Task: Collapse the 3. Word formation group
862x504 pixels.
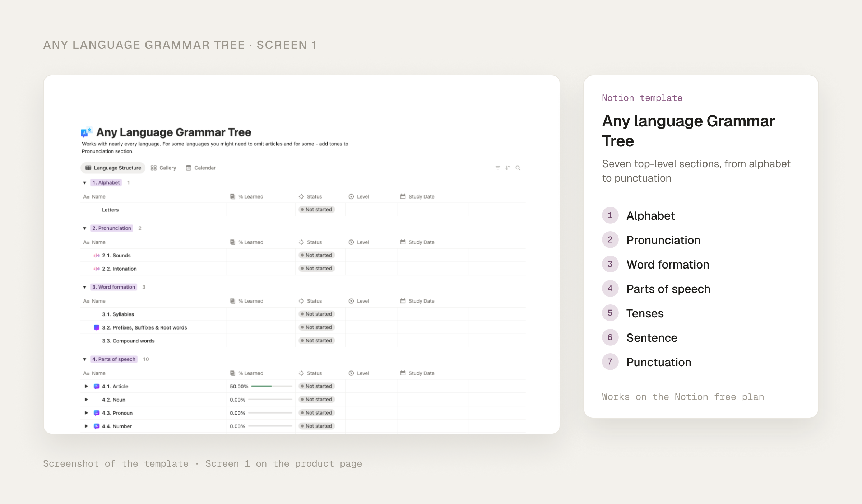Action: (x=85, y=287)
